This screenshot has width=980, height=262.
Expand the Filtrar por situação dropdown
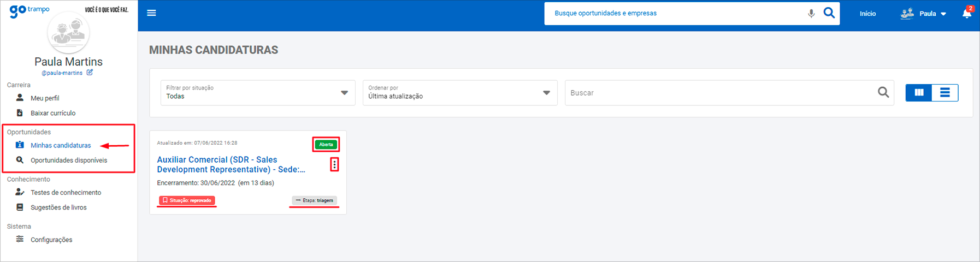click(x=257, y=93)
